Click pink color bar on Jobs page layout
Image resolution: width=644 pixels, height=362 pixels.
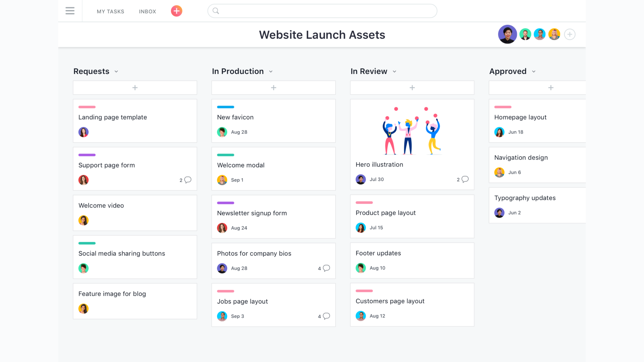pos(226,291)
